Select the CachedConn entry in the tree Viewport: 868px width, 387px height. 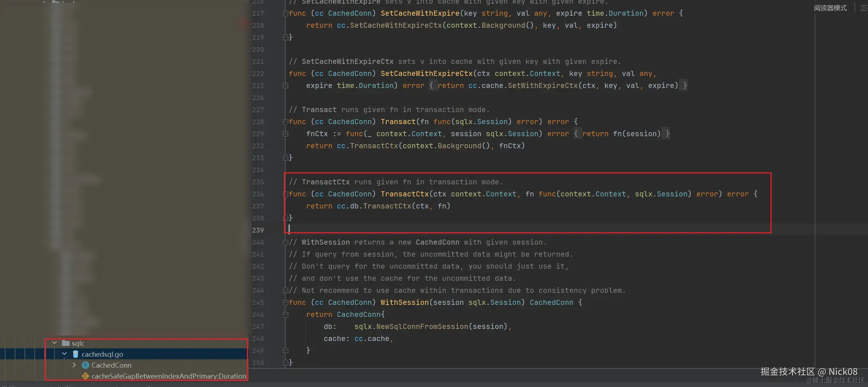[111, 365]
